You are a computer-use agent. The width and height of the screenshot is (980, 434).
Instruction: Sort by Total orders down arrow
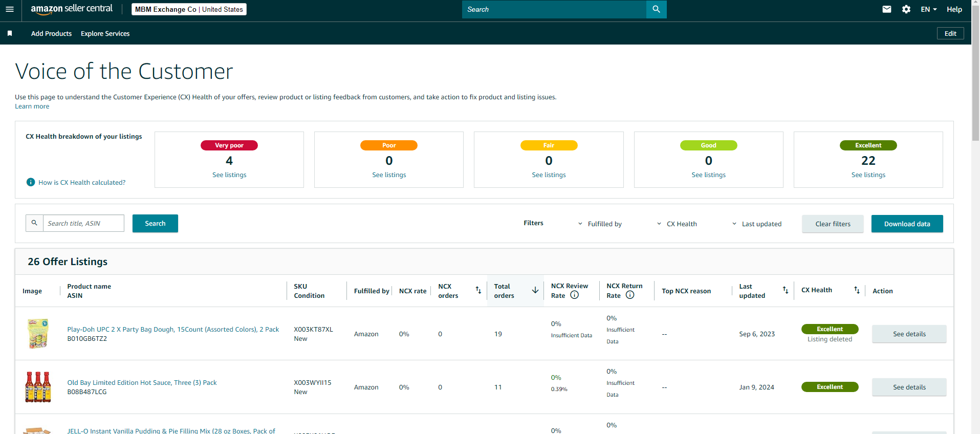pos(535,290)
